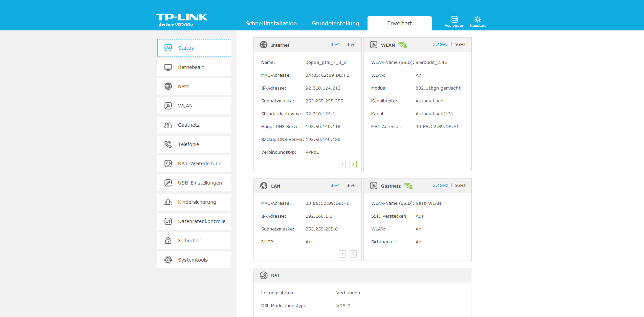This screenshot has width=644, height=317.
Task: Click the USB-Einstellungen sidebar icon
Action: click(x=168, y=183)
